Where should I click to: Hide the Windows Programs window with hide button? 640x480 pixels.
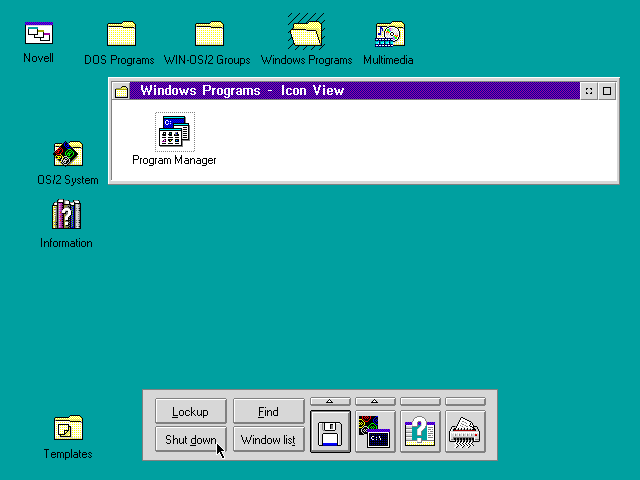point(589,91)
